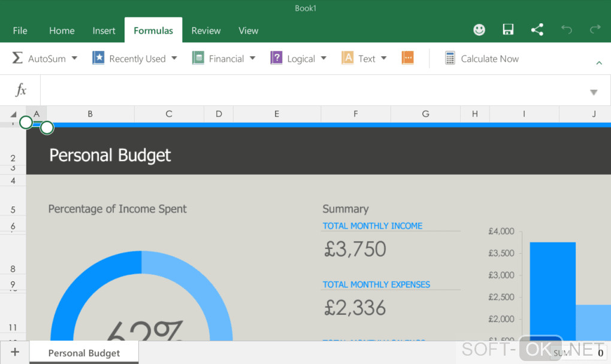
Task: Click the £3,750 income value
Action: (x=355, y=249)
